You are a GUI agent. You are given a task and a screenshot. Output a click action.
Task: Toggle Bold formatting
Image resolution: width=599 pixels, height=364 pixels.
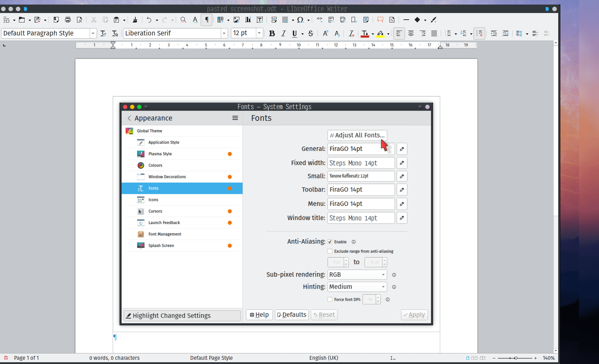click(x=272, y=33)
